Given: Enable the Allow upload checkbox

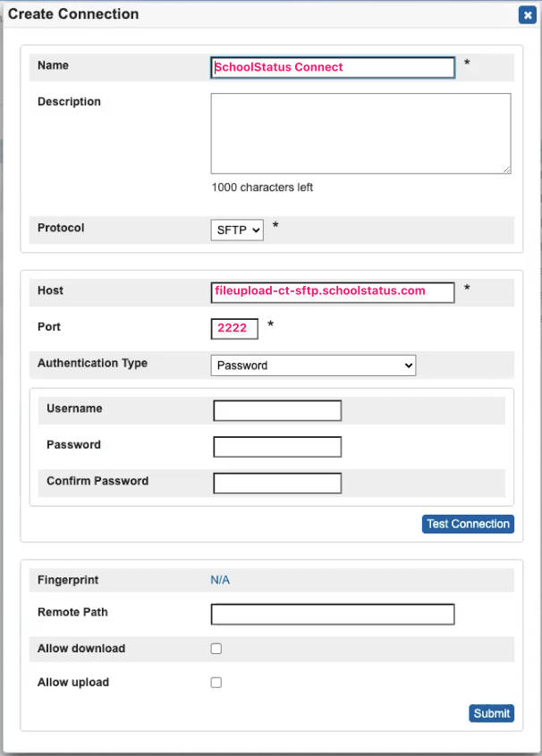Looking at the screenshot, I should [x=216, y=683].
